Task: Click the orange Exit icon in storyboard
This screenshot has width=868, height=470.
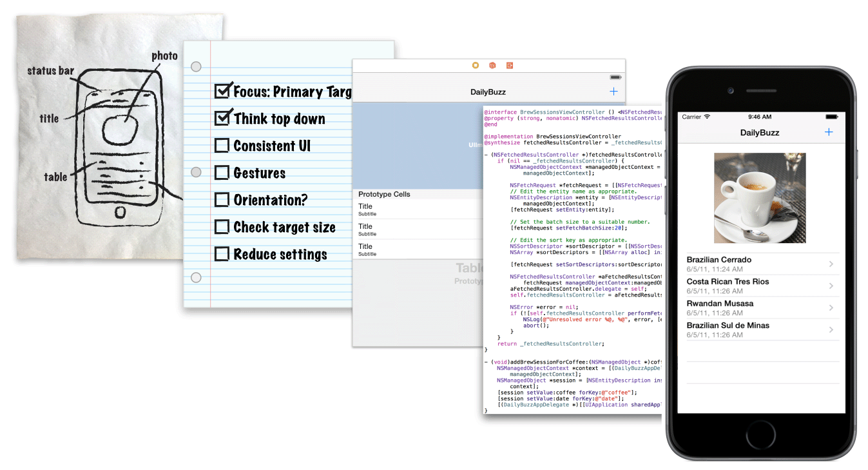Action: (x=509, y=66)
